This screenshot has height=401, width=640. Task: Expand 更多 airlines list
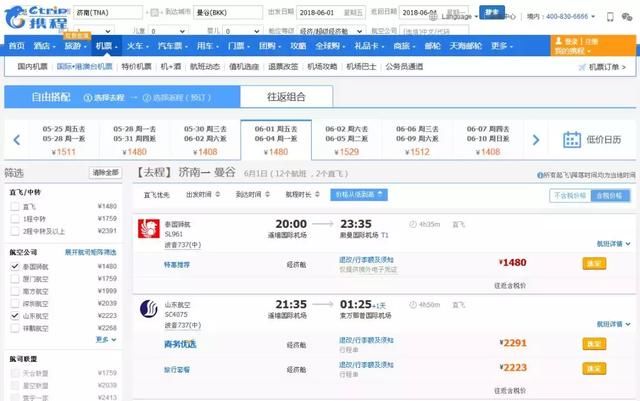click(106, 339)
